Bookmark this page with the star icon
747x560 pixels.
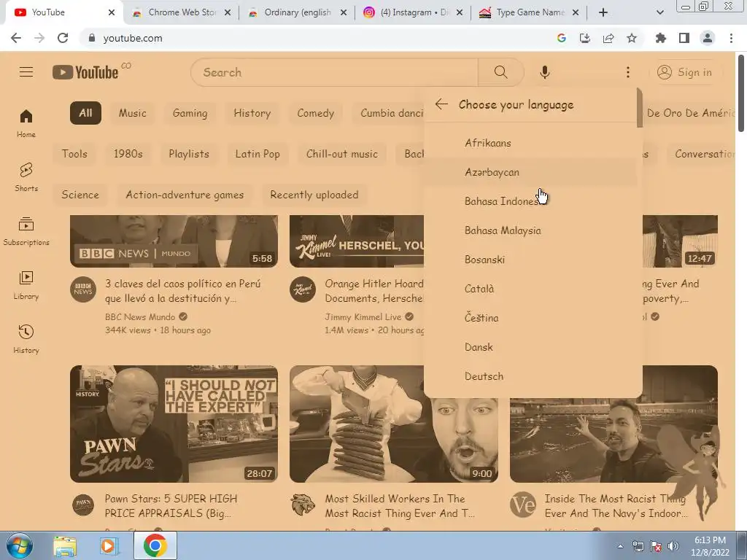[632, 38]
